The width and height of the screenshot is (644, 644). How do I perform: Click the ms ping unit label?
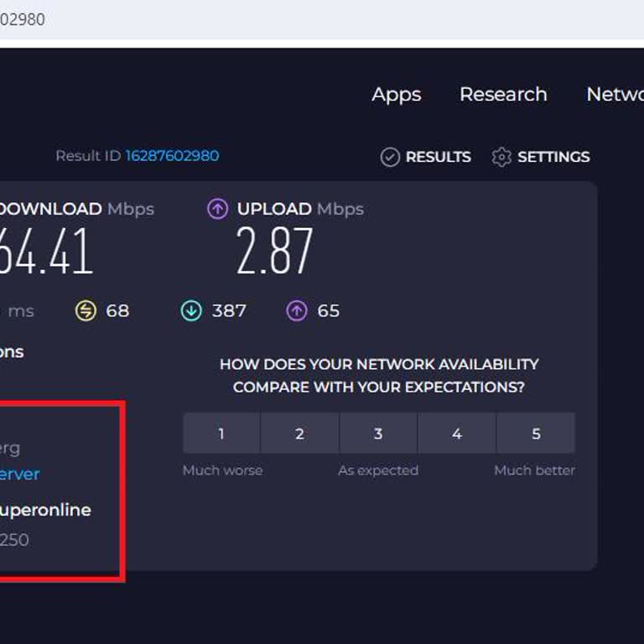tap(20, 311)
